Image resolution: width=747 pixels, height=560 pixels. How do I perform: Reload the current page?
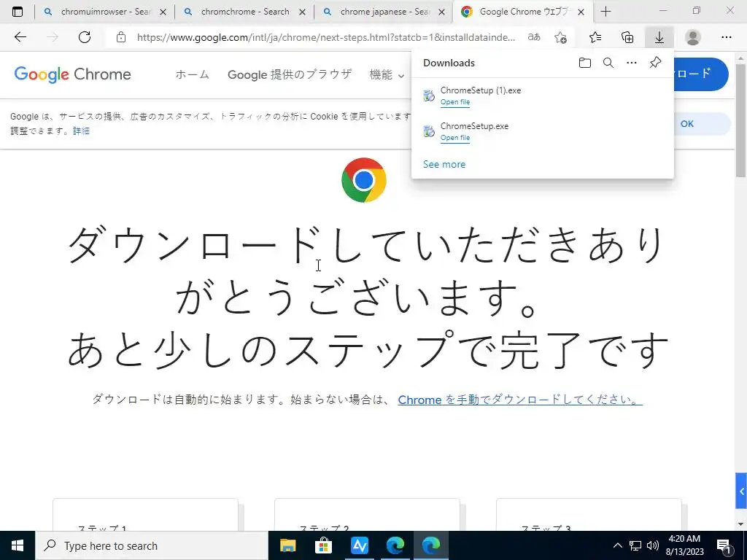(x=85, y=37)
